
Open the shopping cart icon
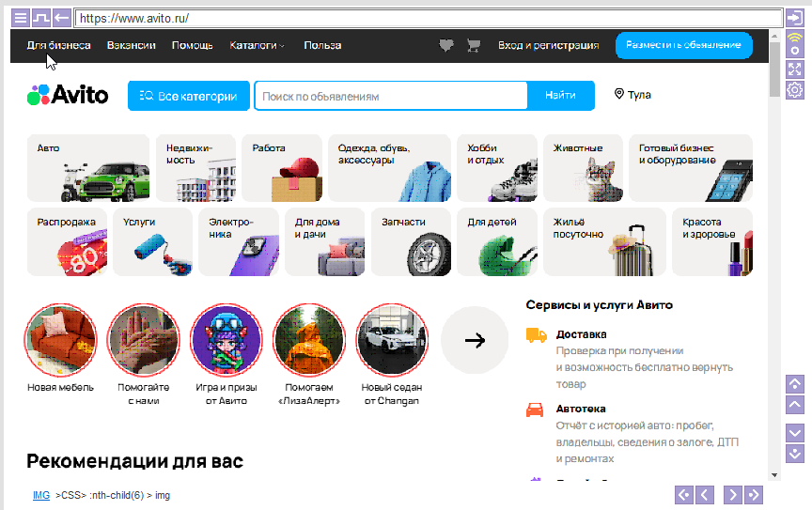point(474,46)
